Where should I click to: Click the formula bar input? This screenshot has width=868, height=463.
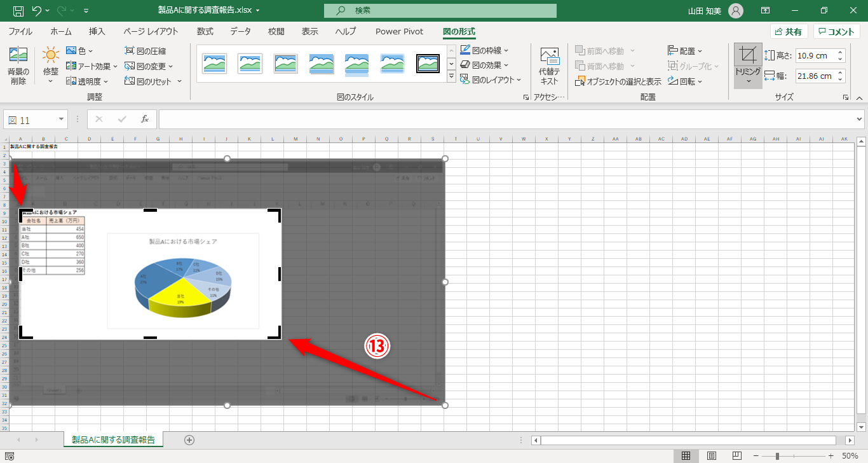pyautogui.click(x=507, y=120)
